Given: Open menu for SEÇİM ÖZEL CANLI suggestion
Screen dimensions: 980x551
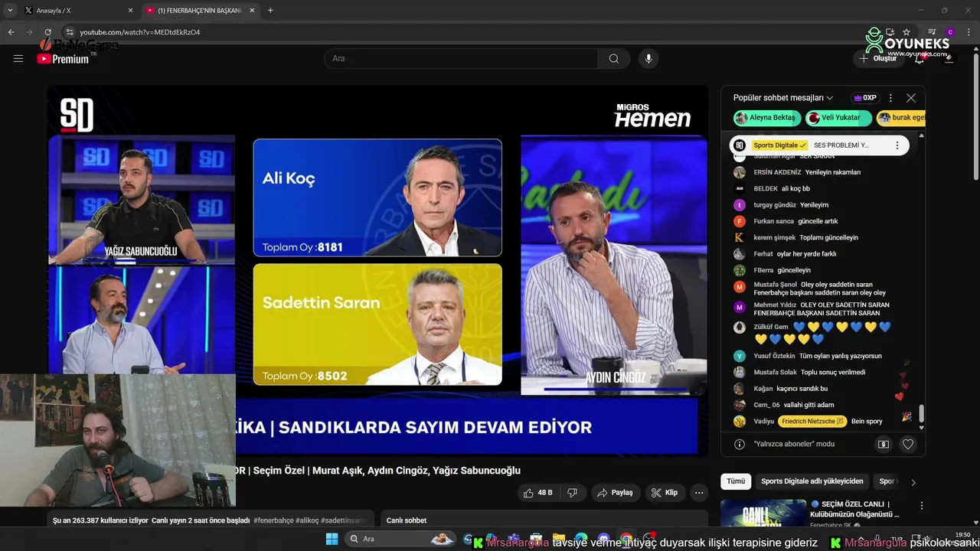Looking at the screenshot, I should pyautogui.click(x=922, y=506).
